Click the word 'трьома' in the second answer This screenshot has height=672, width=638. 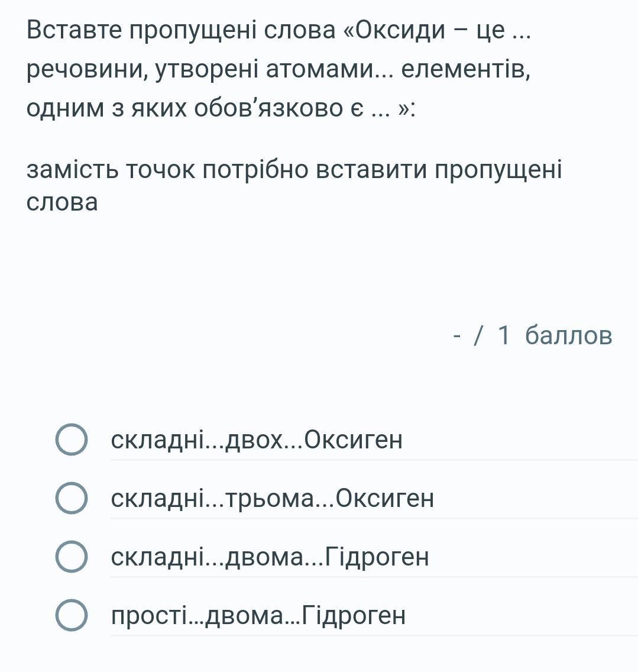click(x=270, y=498)
